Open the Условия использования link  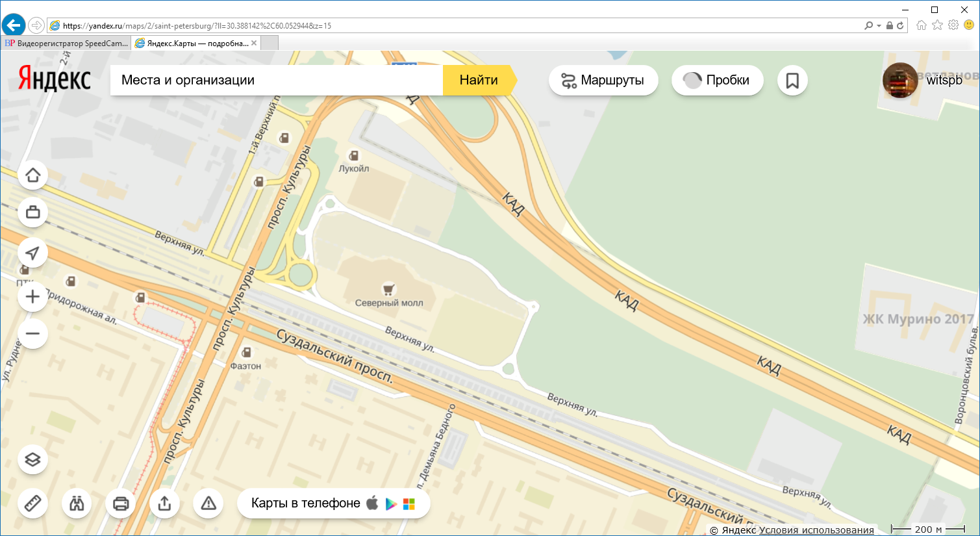[816, 530]
